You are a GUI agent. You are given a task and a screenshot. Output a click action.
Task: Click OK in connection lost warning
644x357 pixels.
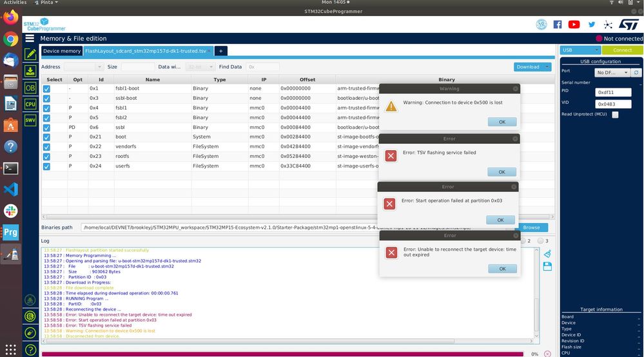click(x=502, y=122)
